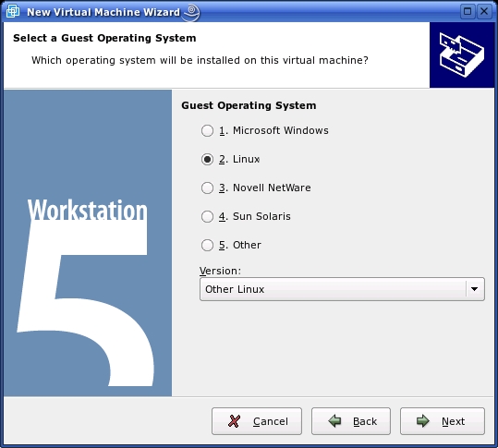Expand the combo box showing Other Linux

[342, 289]
